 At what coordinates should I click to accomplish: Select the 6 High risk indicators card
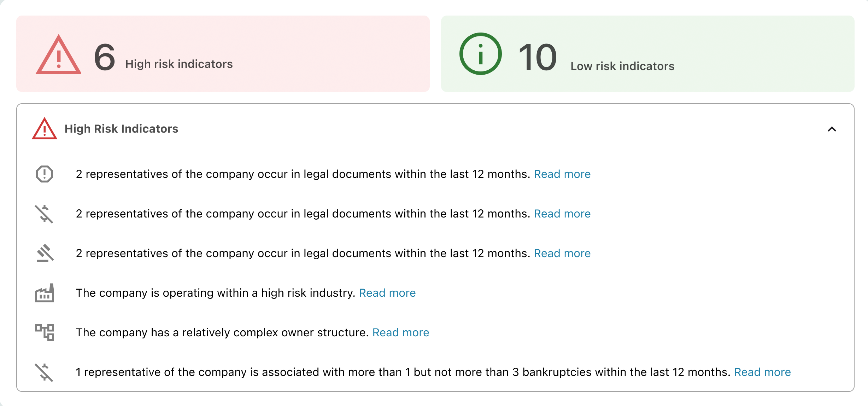[223, 54]
